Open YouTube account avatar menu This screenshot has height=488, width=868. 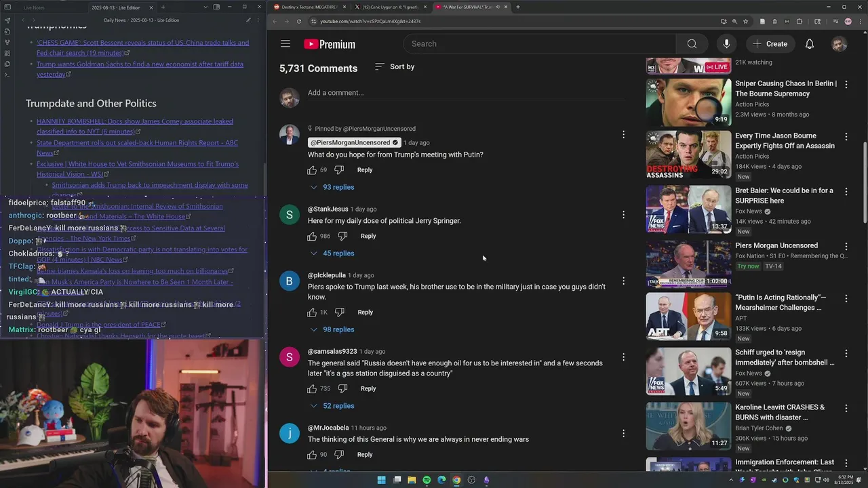839,44
